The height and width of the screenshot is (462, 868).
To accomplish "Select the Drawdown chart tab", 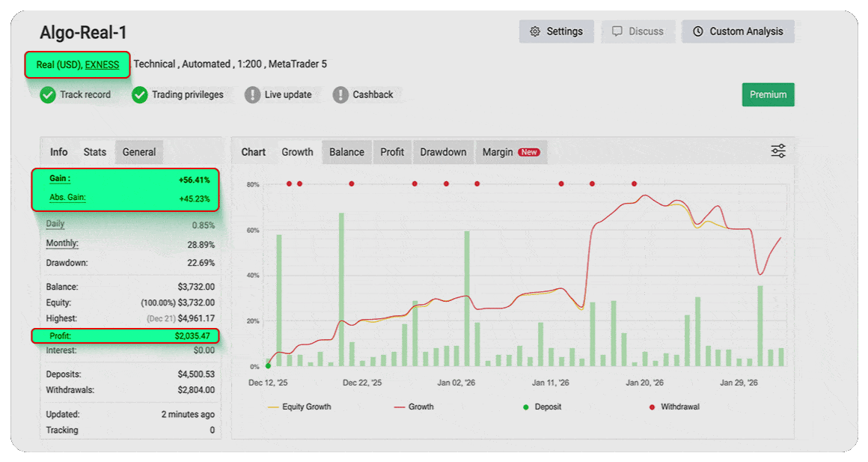I will point(443,152).
